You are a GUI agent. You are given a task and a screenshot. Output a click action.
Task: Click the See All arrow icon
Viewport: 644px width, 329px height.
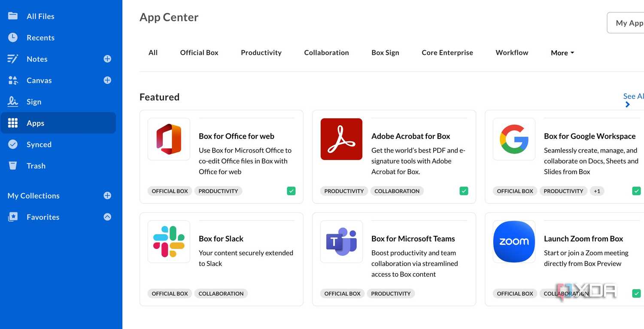click(x=628, y=105)
